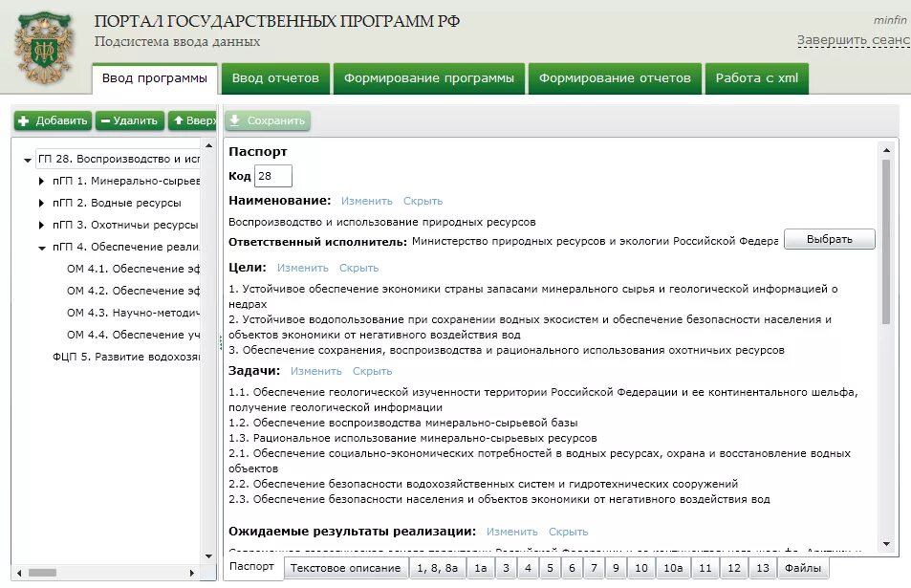Click the passport panel vertical scrollbar thumb

[x=886, y=241]
